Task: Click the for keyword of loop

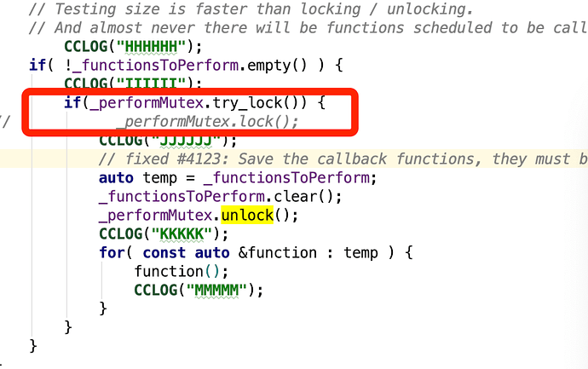Action: (112, 253)
